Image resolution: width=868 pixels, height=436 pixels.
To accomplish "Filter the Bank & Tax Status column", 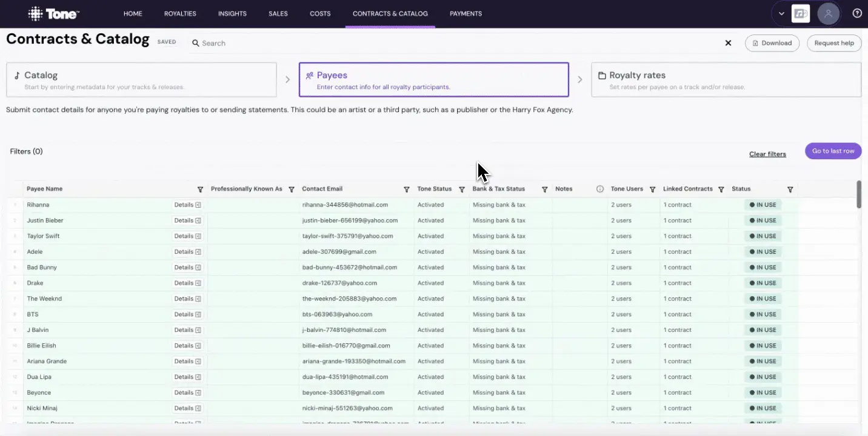I will click(x=544, y=190).
